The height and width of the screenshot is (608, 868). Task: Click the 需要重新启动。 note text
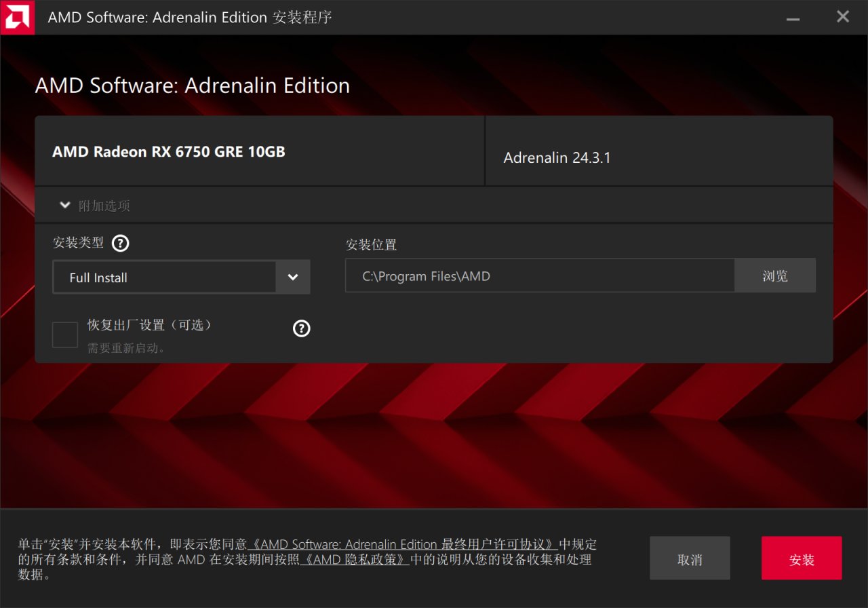point(127,348)
